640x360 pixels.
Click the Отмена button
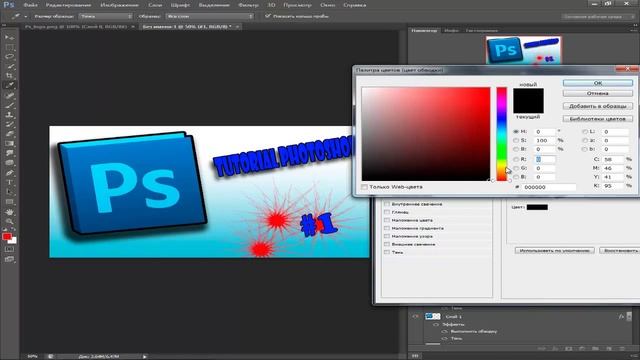point(598,93)
